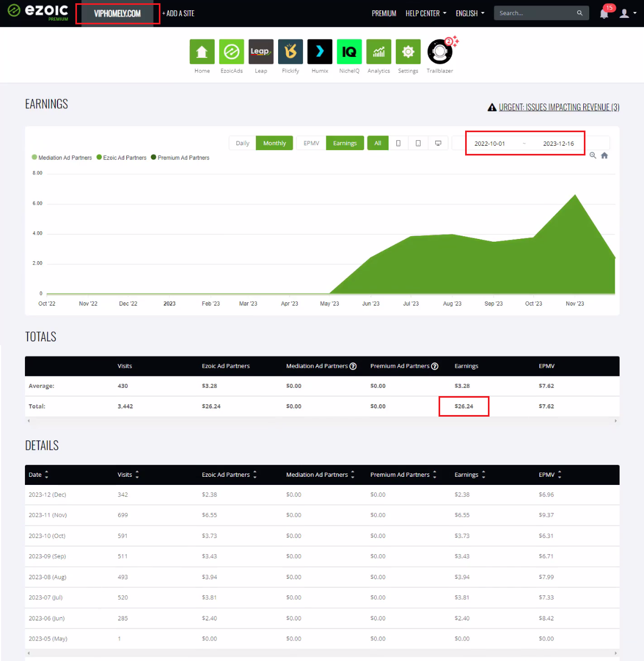The image size is (644, 661).
Task: Open the Settings gear icon
Action: 408,52
